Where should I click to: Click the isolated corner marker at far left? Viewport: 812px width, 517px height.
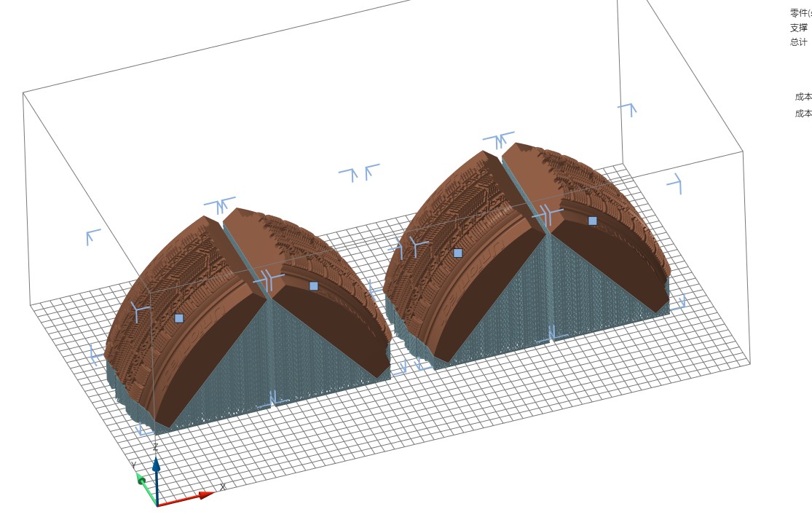92,236
